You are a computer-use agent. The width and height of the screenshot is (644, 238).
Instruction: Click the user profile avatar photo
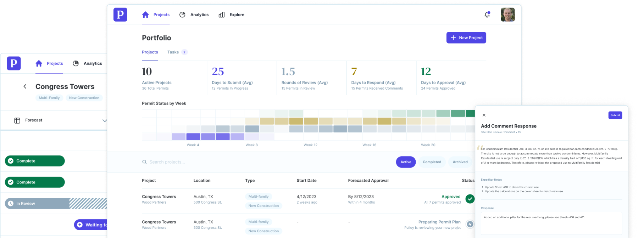point(507,15)
